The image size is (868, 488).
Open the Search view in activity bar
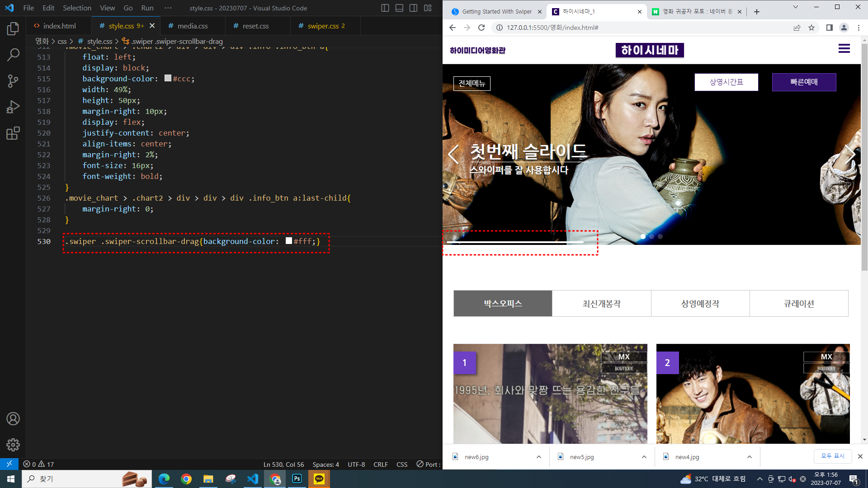(13, 55)
